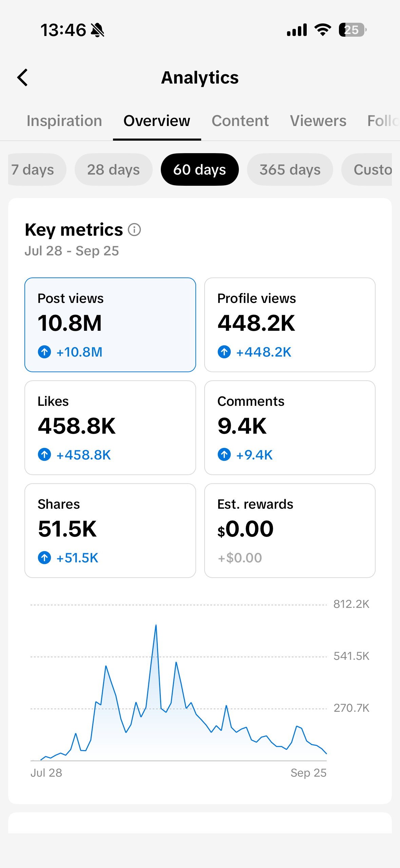Select the 60 days range pill
The width and height of the screenshot is (400, 868).
pos(199,169)
